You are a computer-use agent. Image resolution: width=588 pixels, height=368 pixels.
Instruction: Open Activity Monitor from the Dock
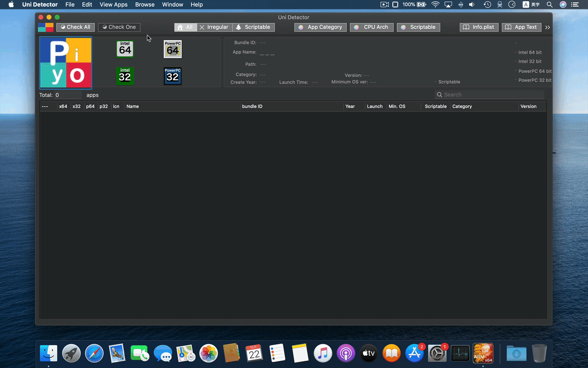click(460, 353)
